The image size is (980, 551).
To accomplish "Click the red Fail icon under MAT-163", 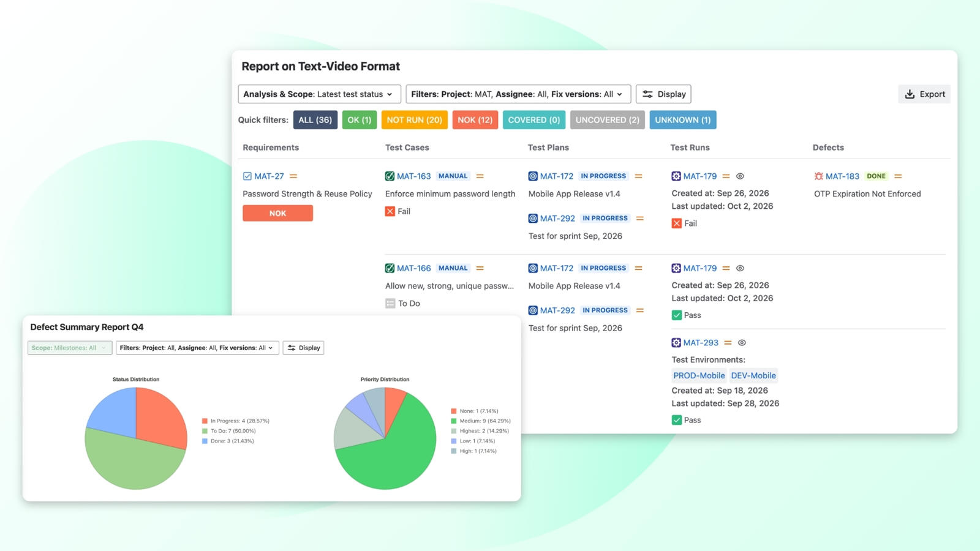I will pyautogui.click(x=390, y=211).
